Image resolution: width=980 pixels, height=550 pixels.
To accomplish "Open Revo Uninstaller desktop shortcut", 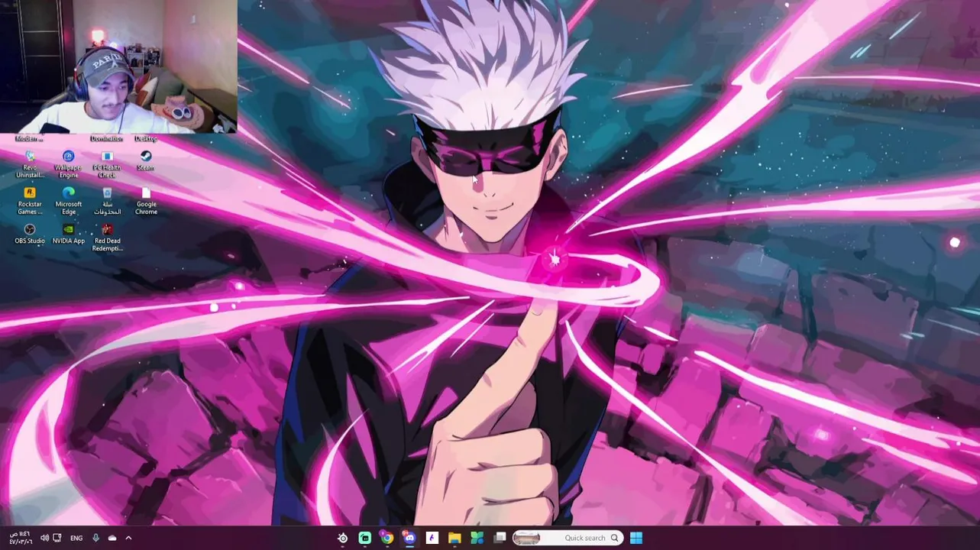I will [30, 163].
